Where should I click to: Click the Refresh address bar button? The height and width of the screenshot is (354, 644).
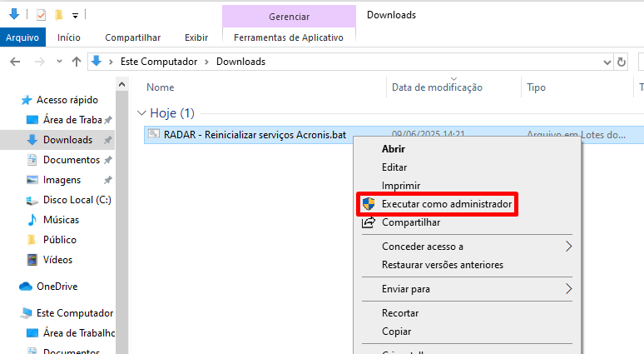622,62
